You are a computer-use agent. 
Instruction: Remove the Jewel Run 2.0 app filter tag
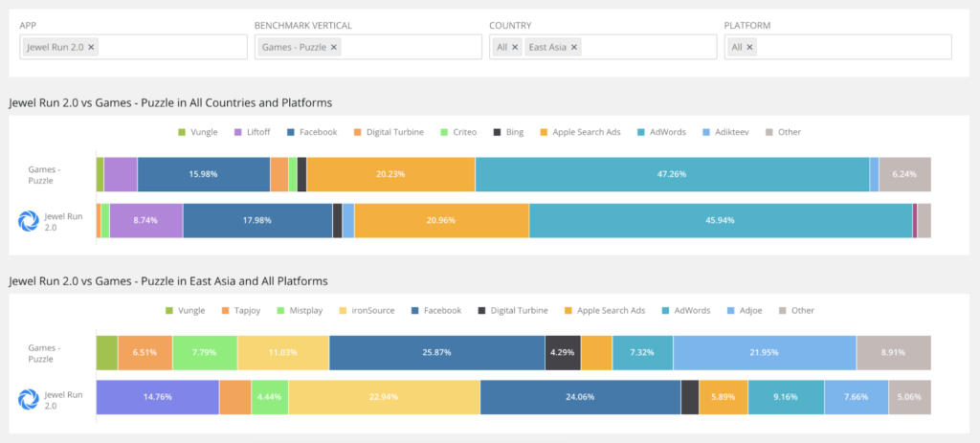coord(91,47)
